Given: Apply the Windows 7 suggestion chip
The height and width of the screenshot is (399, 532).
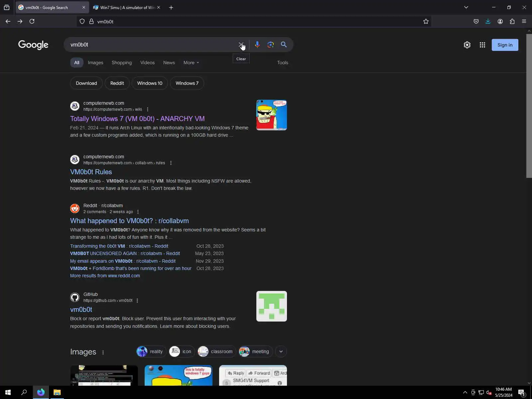Looking at the screenshot, I should pyautogui.click(x=187, y=83).
